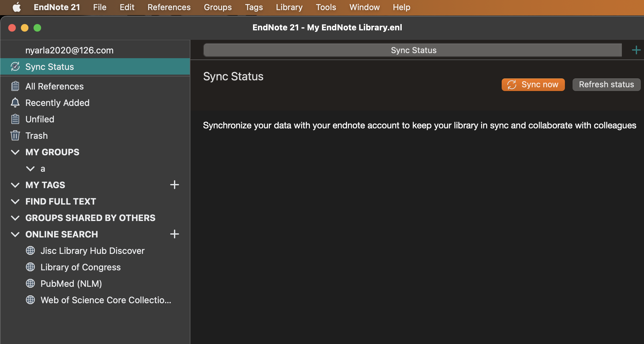Image resolution: width=644 pixels, height=344 pixels.
Task: Click the Refresh status button
Action: (606, 85)
